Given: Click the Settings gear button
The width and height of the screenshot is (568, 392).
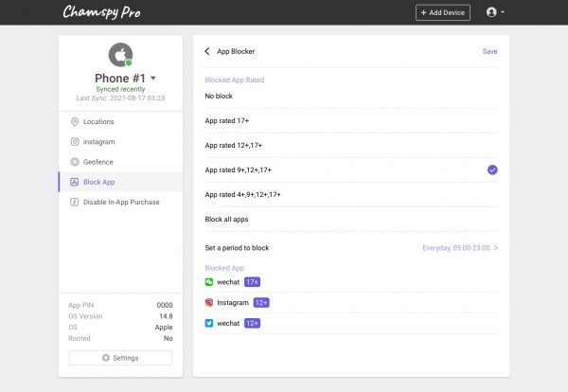Looking at the screenshot, I should click(x=120, y=358).
